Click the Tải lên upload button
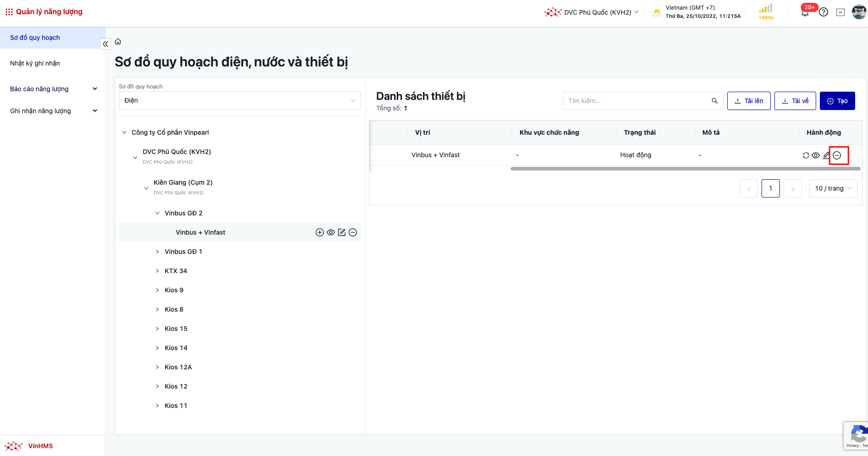The height and width of the screenshot is (456, 868). 748,101
